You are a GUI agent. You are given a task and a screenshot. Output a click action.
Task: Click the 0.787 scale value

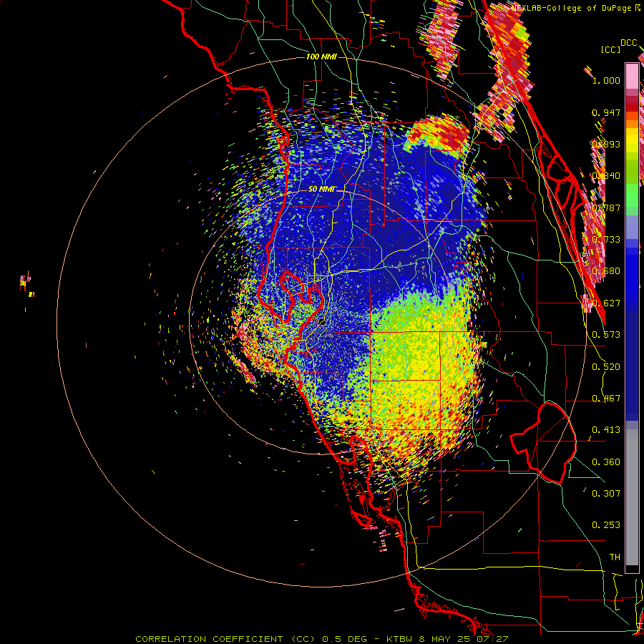coord(606,208)
